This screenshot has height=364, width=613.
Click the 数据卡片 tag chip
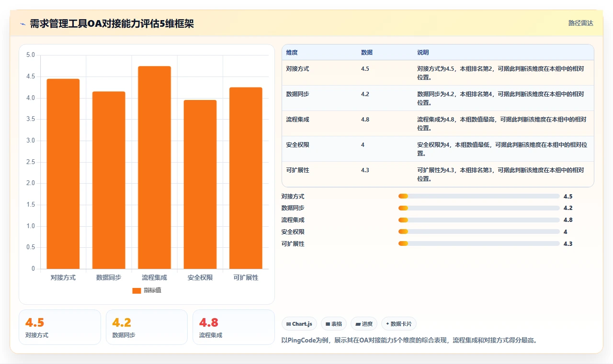pyautogui.click(x=399, y=324)
